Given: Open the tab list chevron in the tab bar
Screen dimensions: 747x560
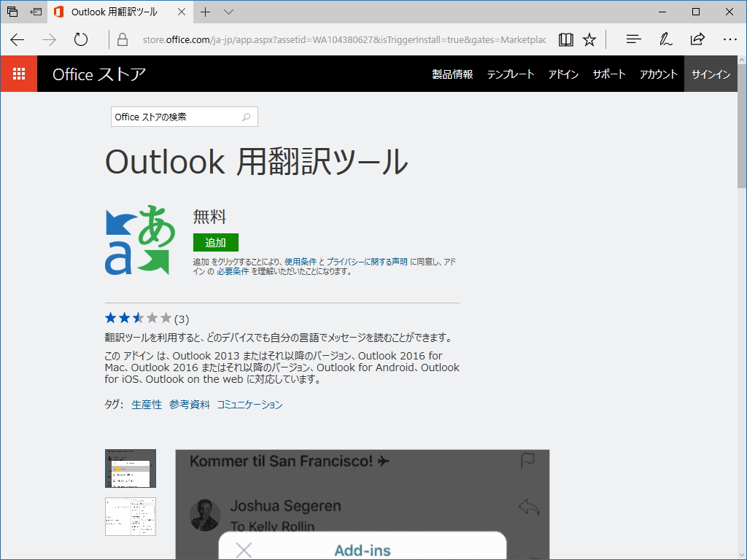Looking at the screenshot, I should click(228, 12).
